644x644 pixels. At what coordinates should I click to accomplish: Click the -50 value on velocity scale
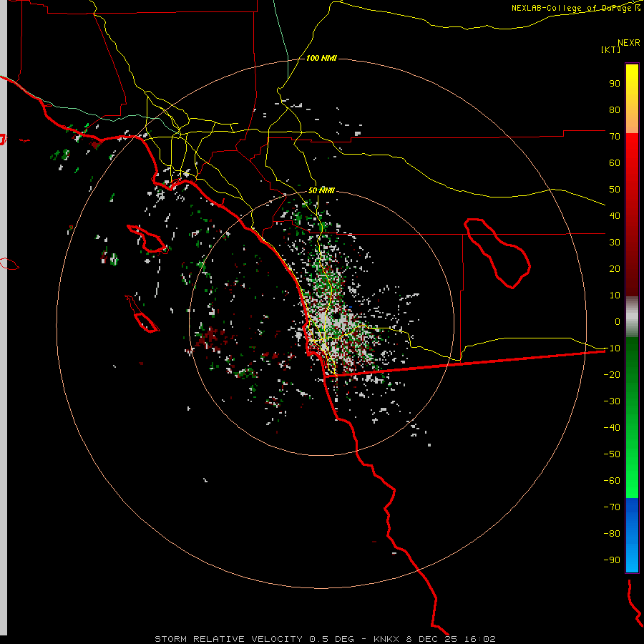tap(612, 454)
